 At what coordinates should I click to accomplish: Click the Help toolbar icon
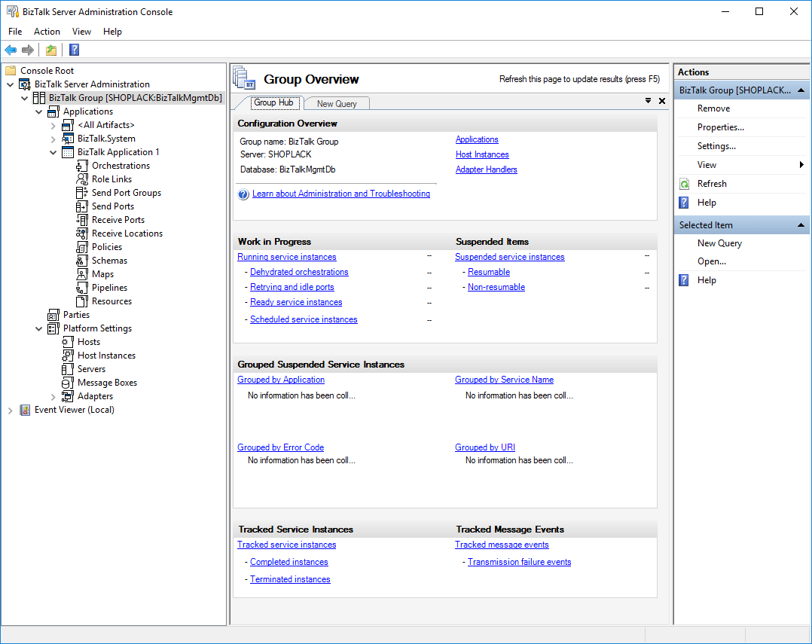tap(74, 50)
